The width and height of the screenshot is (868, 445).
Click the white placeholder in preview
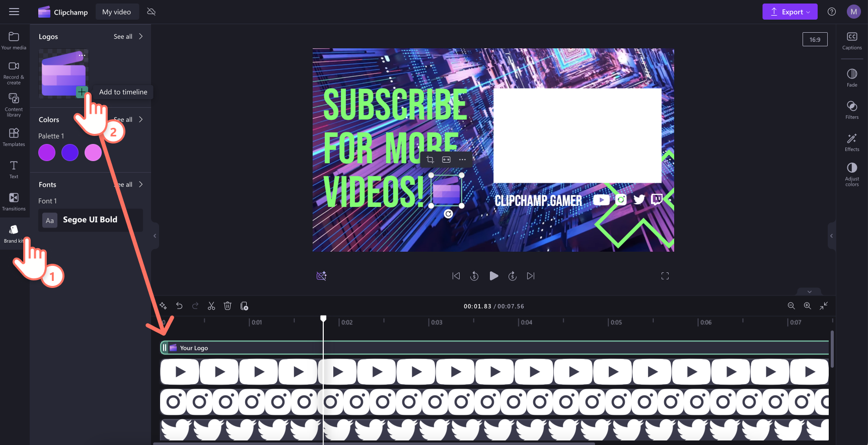point(577,136)
